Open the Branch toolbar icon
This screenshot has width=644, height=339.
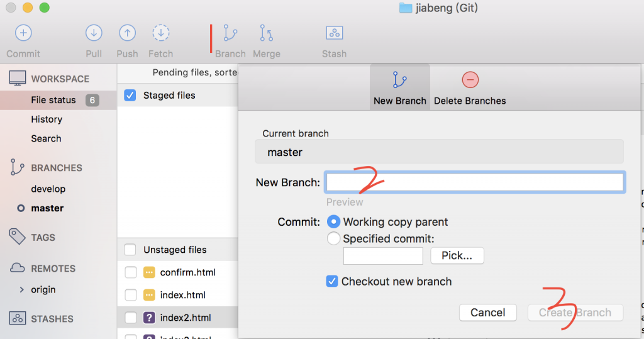click(x=230, y=33)
